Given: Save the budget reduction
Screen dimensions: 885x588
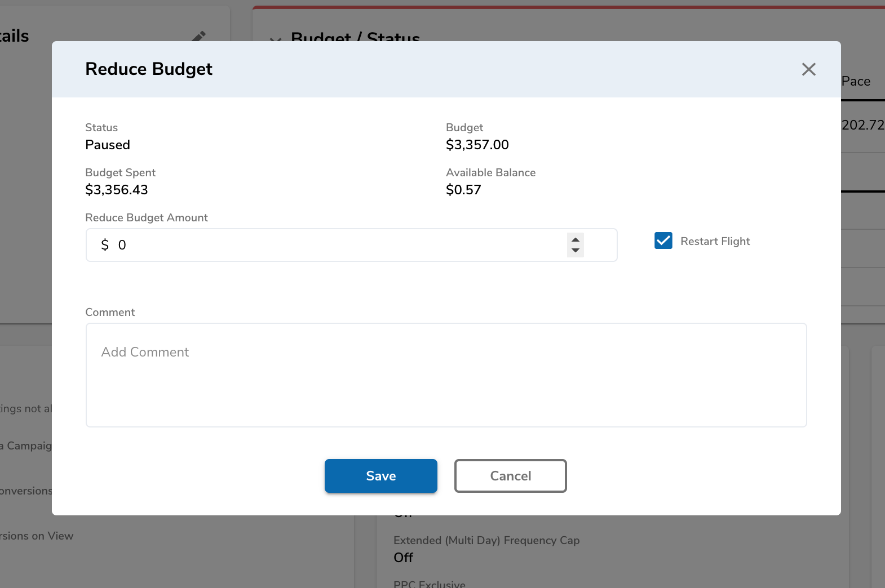Looking at the screenshot, I should pyautogui.click(x=380, y=476).
